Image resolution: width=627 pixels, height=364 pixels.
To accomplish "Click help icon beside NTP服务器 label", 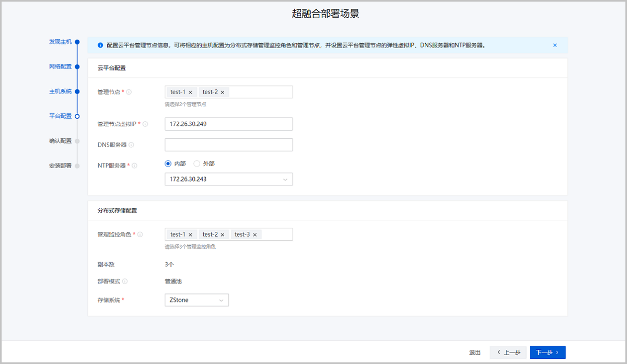I will pos(134,166).
